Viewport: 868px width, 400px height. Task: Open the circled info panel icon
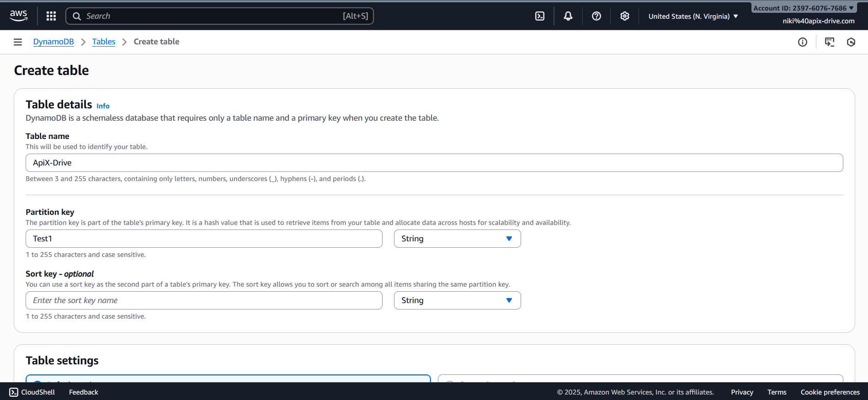[x=803, y=42]
